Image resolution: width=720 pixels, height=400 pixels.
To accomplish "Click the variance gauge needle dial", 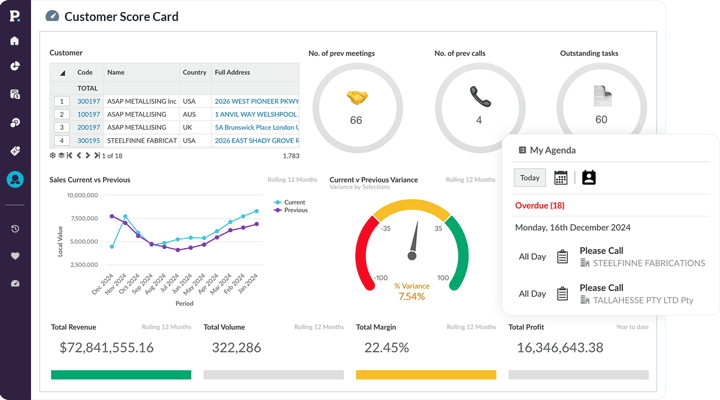I will pyautogui.click(x=414, y=241).
